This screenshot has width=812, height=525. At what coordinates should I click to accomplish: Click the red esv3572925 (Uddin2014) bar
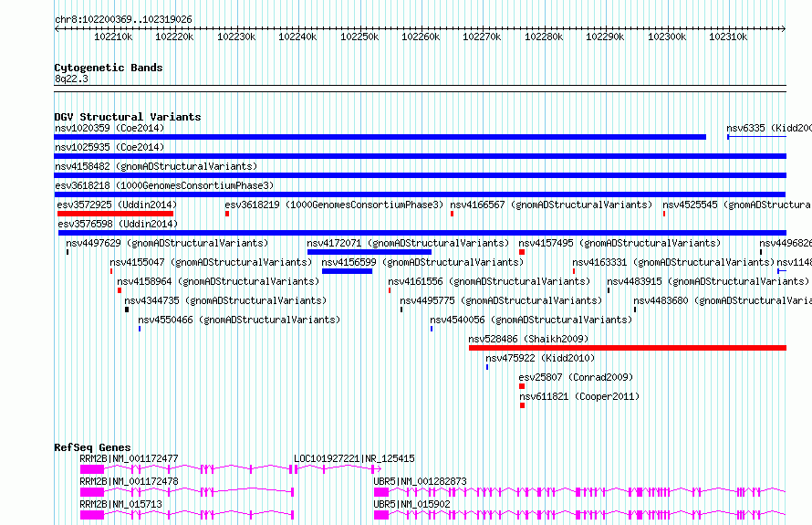116,214
